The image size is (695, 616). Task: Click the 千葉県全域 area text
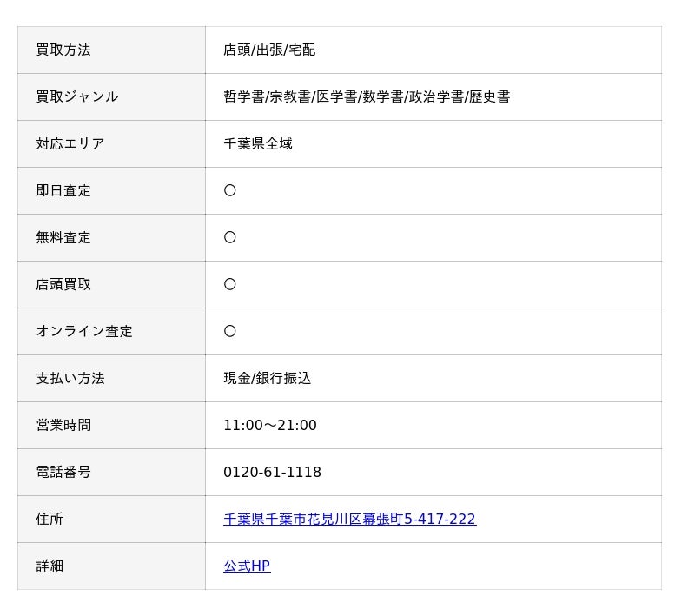(258, 144)
